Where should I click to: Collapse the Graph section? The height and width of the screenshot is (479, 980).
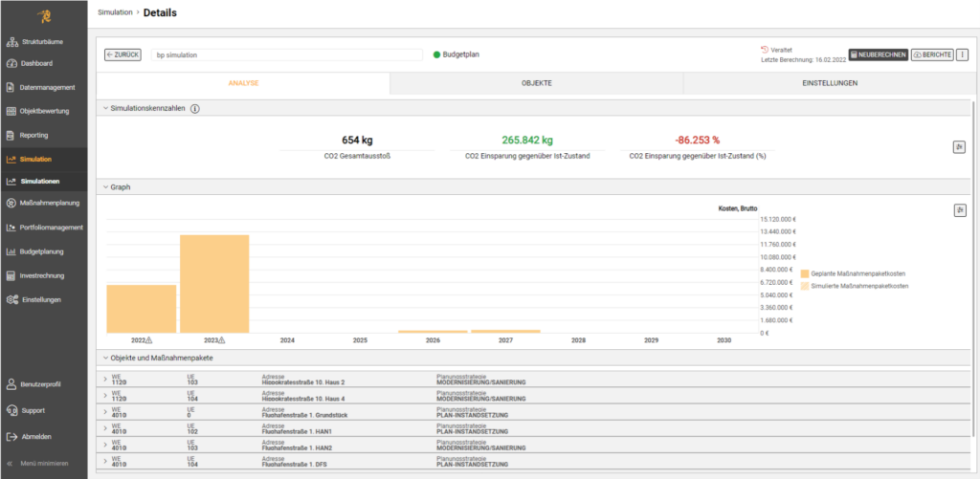105,187
